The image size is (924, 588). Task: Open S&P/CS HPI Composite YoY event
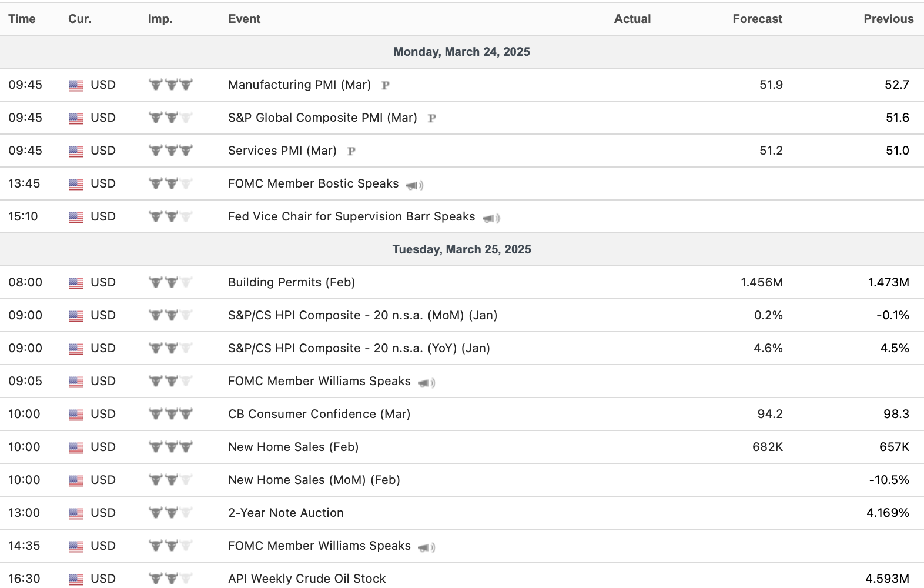pyautogui.click(x=359, y=348)
